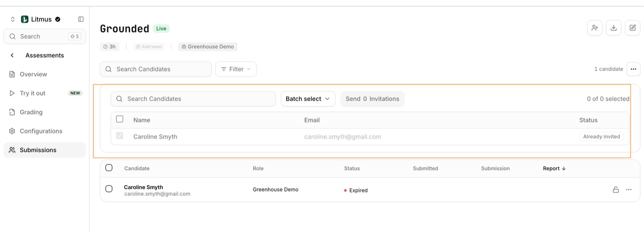Open Try it out in the sidebar
Screen dimensions: 644x232
click(x=45, y=93)
